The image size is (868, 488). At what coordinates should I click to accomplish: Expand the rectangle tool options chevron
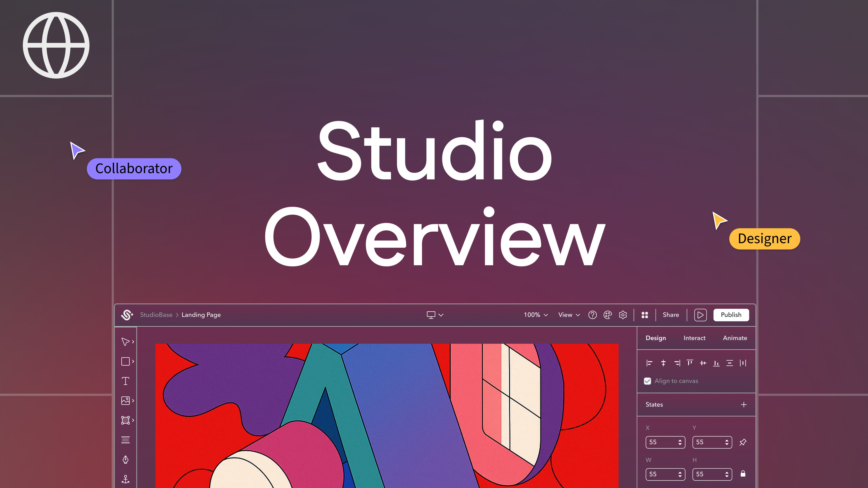point(133,361)
